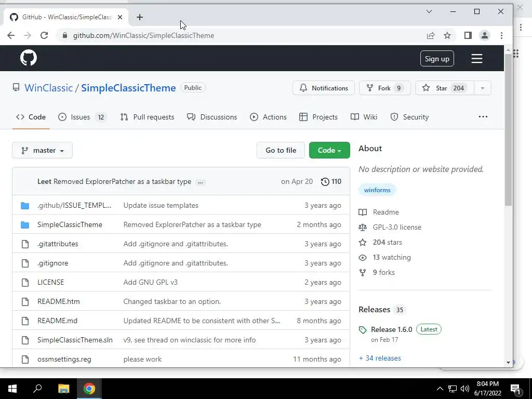Click the Sign up button

(437, 58)
